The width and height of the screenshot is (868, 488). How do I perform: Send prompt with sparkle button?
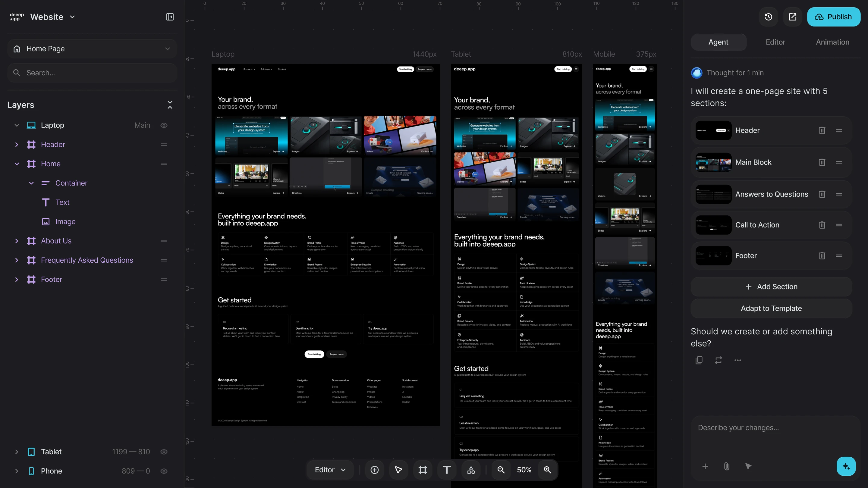tap(846, 466)
